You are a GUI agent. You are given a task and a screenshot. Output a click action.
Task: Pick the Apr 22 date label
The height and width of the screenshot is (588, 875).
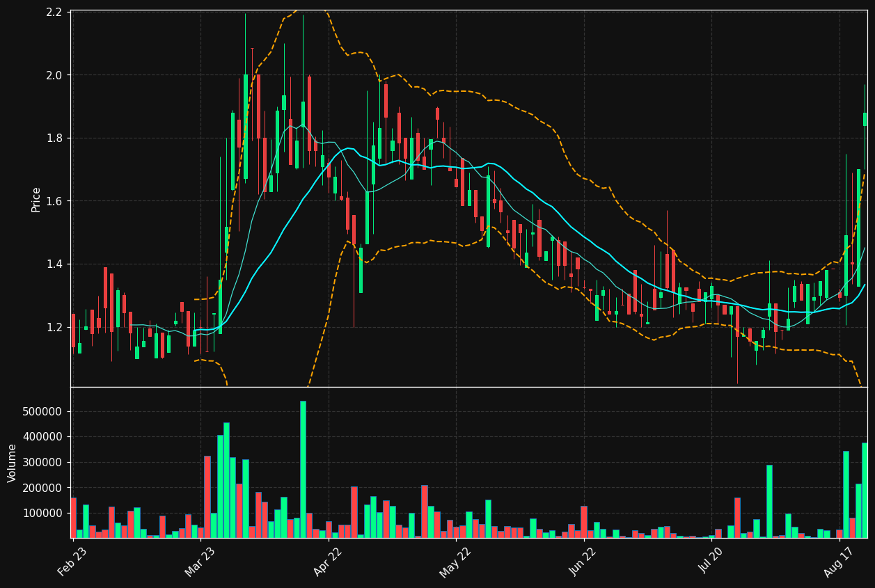click(x=328, y=561)
